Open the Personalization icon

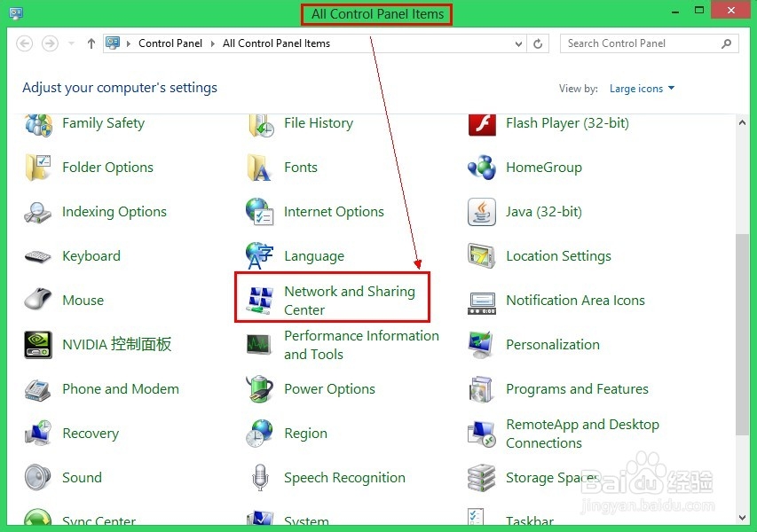(x=481, y=344)
